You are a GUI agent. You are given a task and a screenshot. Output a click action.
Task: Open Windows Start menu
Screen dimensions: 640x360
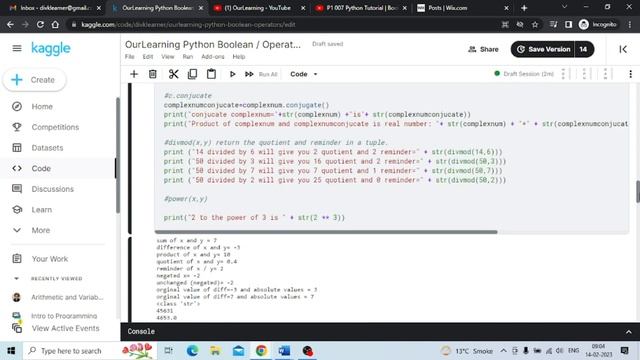pos(11,351)
